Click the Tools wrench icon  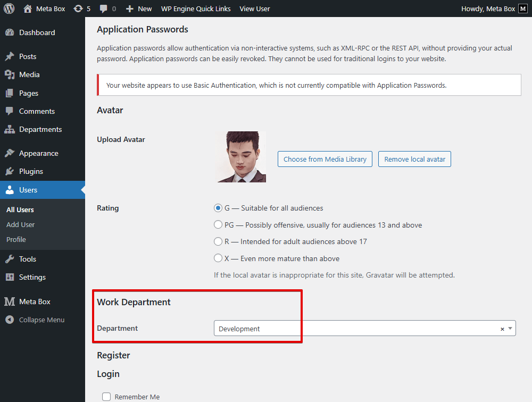[x=10, y=259]
